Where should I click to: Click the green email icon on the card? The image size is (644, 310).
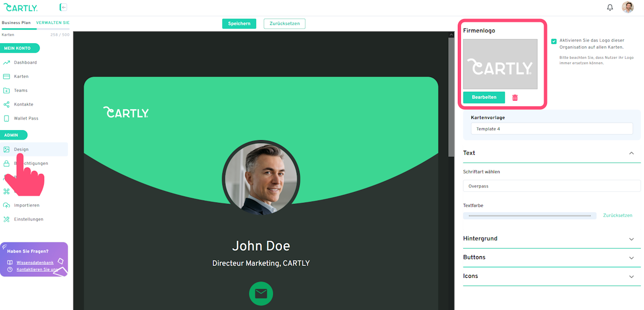click(x=261, y=294)
